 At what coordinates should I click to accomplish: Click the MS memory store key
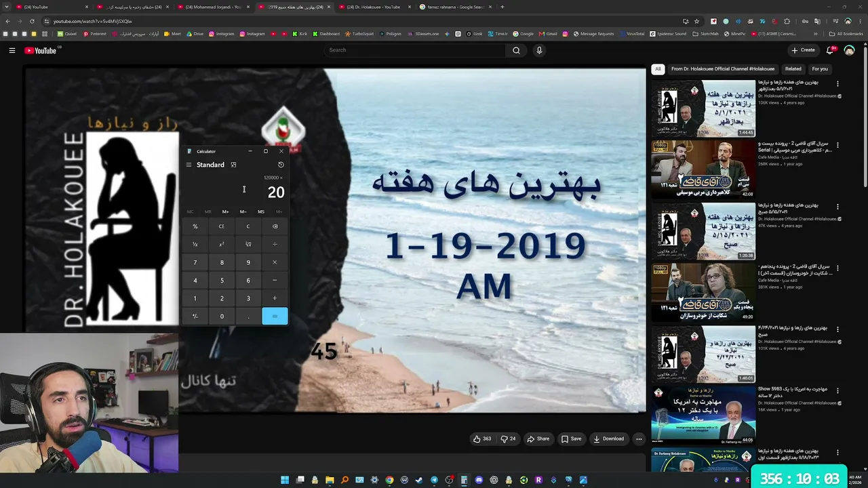(261, 211)
